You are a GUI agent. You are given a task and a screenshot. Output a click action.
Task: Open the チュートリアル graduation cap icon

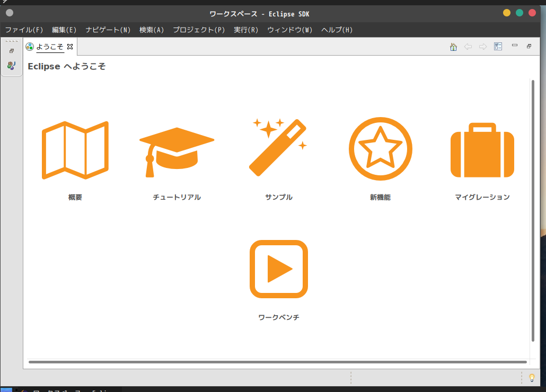click(177, 153)
